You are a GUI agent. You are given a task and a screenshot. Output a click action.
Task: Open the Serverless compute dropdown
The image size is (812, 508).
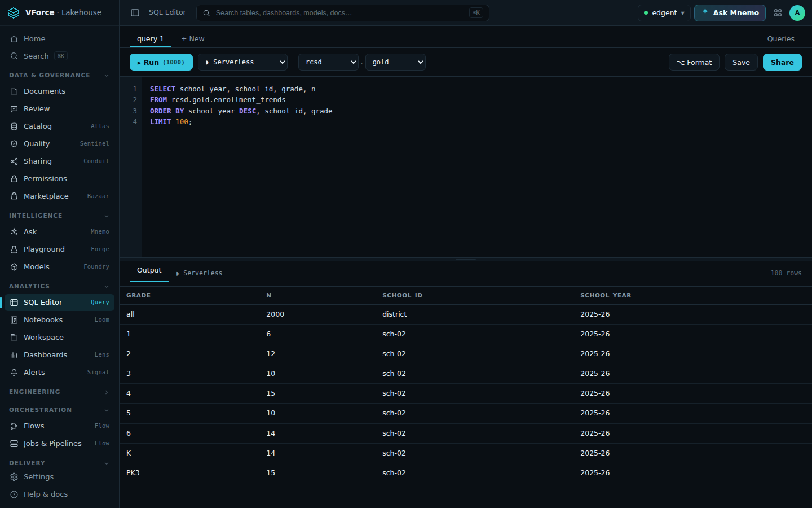click(243, 62)
